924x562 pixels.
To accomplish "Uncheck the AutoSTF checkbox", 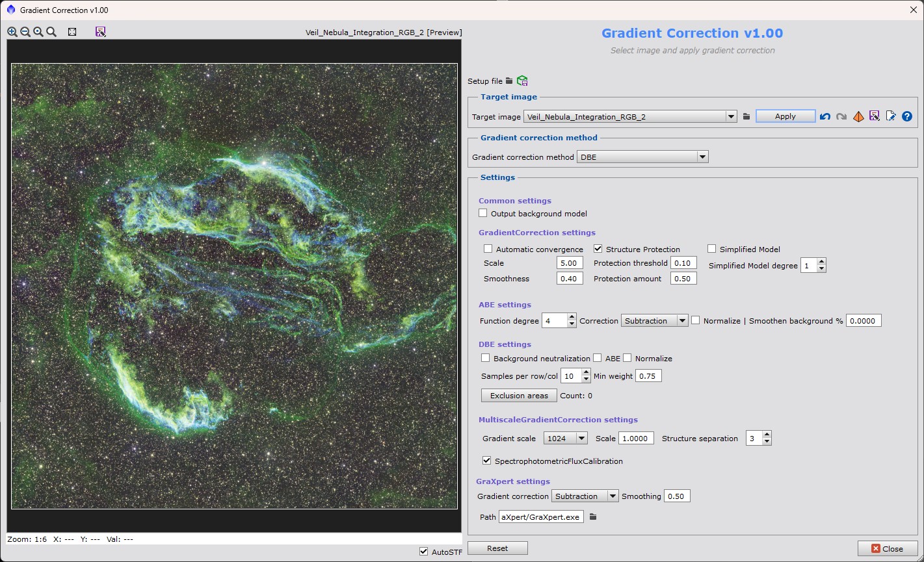I will [424, 552].
